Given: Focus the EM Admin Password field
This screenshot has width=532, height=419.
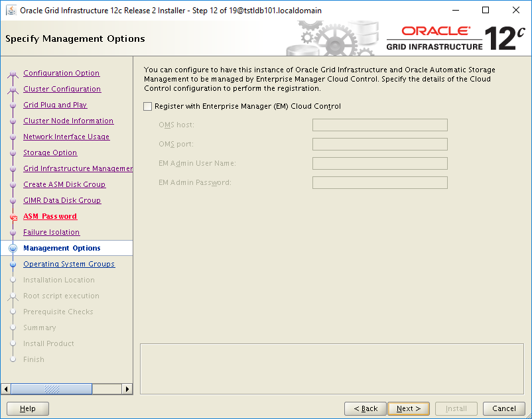Looking at the screenshot, I should [x=379, y=183].
